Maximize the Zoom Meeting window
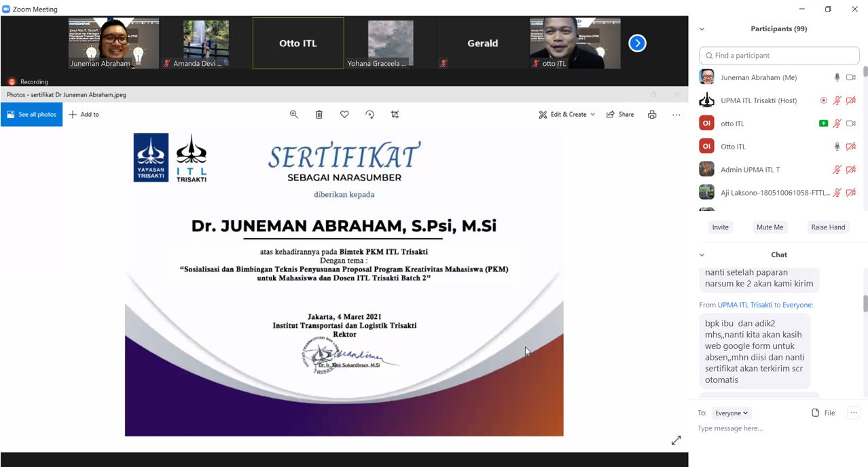 click(828, 9)
